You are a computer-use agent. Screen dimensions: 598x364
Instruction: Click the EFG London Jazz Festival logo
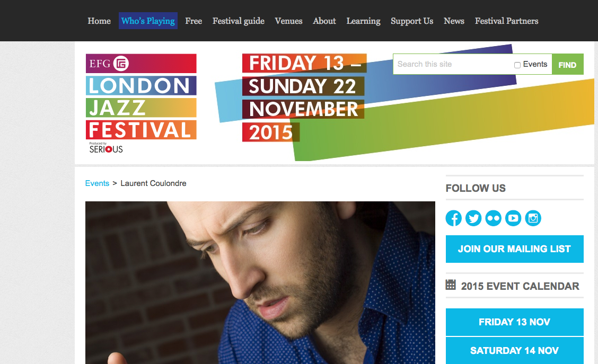click(x=141, y=96)
